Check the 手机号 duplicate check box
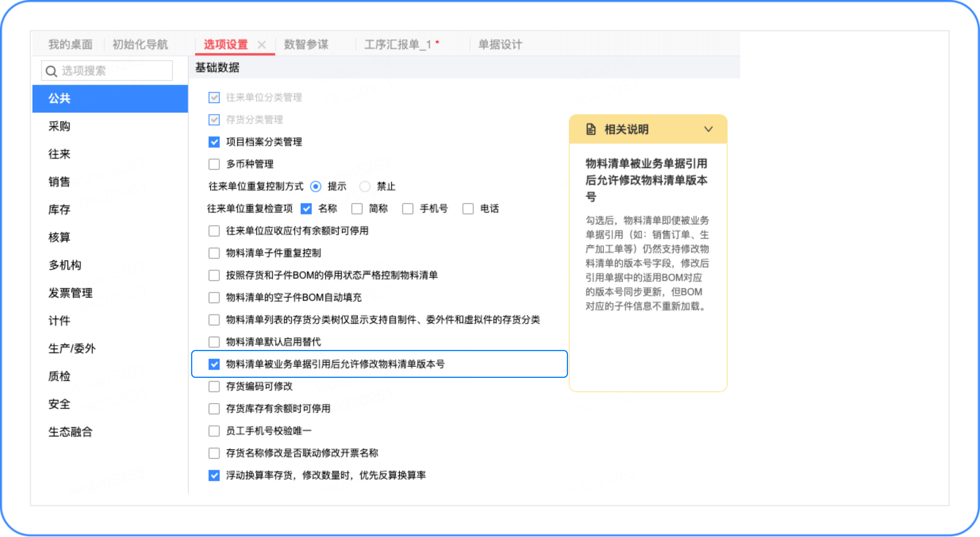980x537 pixels. [408, 209]
